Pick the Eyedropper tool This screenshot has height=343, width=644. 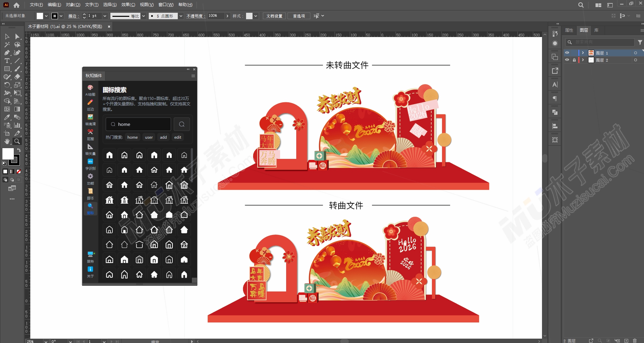[x=7, y=117]
